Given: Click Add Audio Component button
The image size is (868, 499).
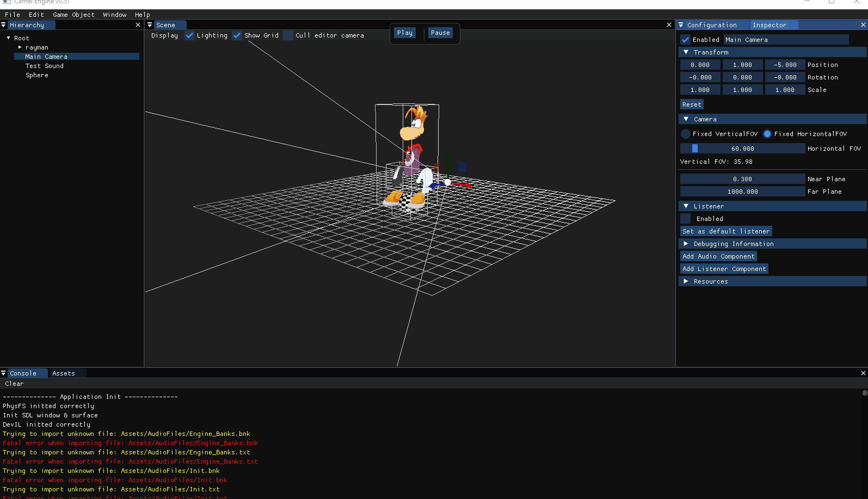Looking at the screenshot, I should [718, 256].
